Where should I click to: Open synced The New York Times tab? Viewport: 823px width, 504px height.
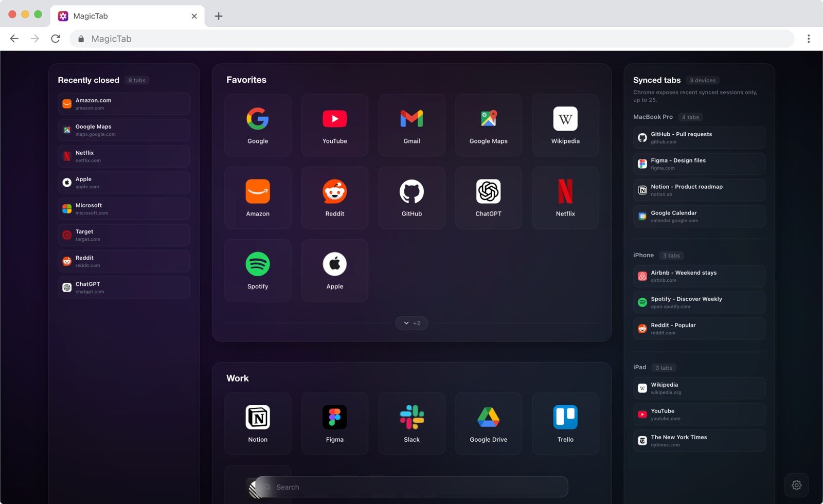coord(699,441)
